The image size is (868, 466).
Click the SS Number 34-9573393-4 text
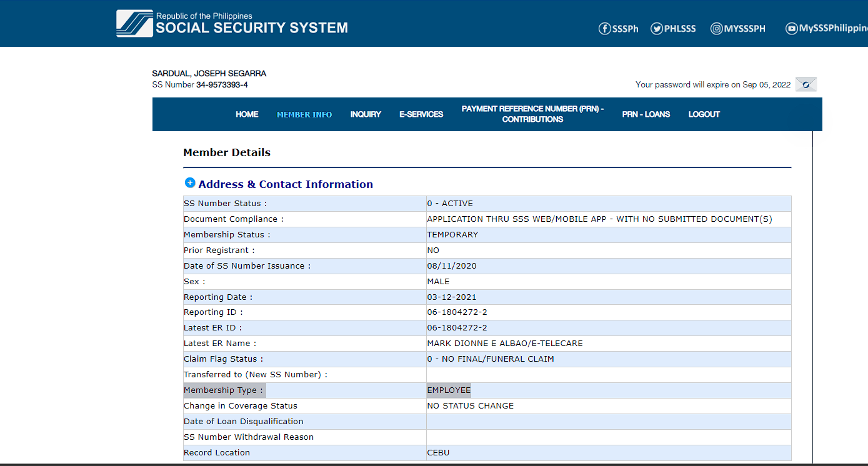point(222,85)
